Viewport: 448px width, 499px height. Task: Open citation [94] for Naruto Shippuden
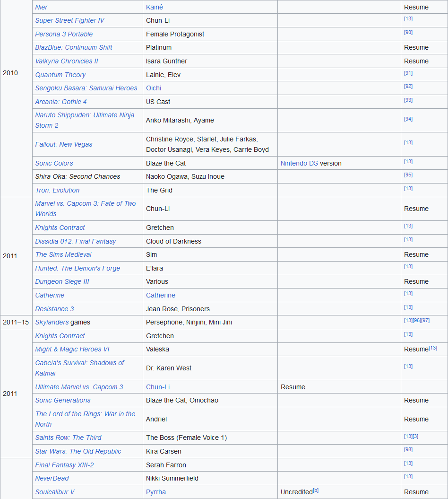tap(408, 119)
